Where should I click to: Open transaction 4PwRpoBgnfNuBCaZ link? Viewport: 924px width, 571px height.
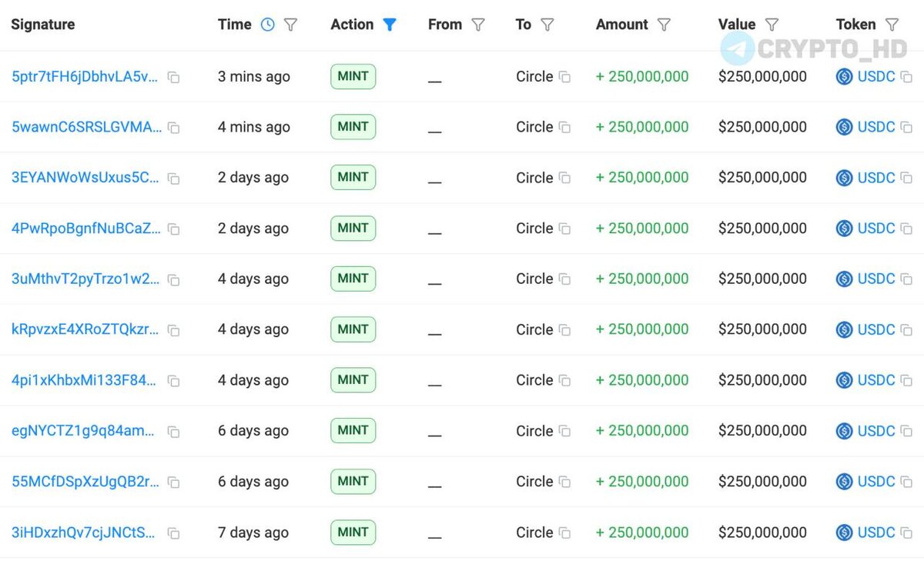pos(86,229)
